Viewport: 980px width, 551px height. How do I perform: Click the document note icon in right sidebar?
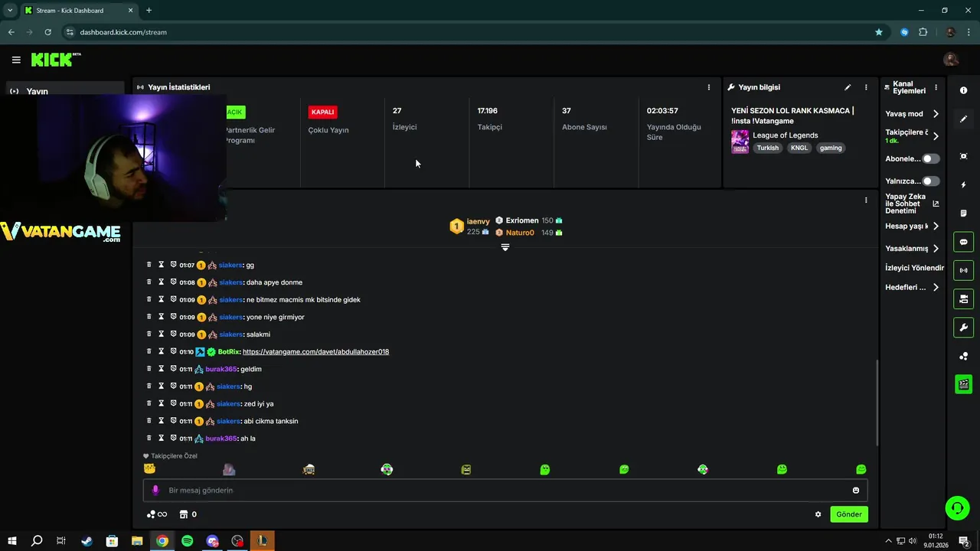(x=964, y=214)
